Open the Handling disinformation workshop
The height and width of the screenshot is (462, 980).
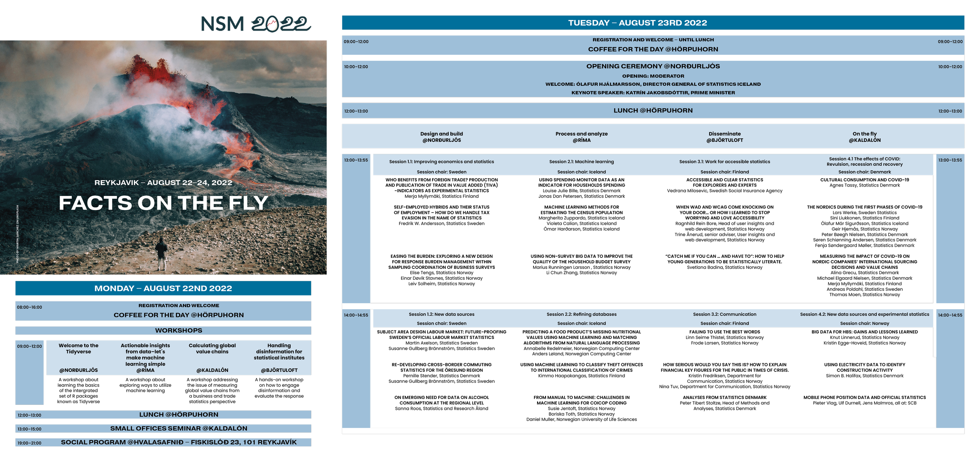tap(279, 351)
